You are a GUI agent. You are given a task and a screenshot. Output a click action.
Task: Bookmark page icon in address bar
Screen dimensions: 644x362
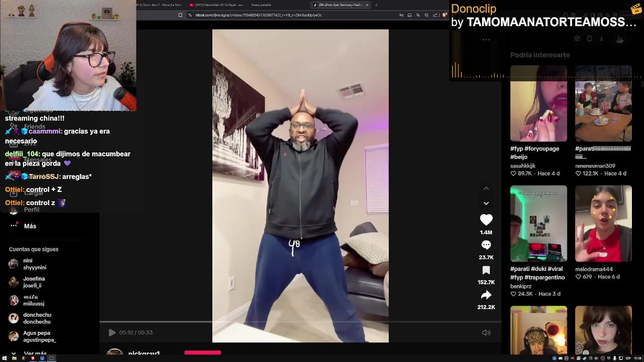pyautogui.click(x=180, y=15)
